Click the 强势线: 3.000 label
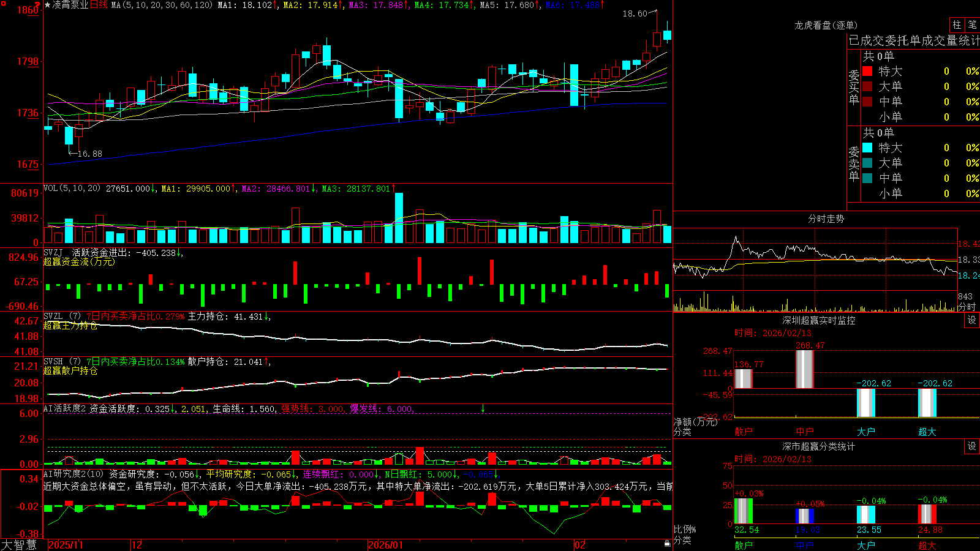The width and height of the screenshot is (980, 551). click(x=312, y=409)
